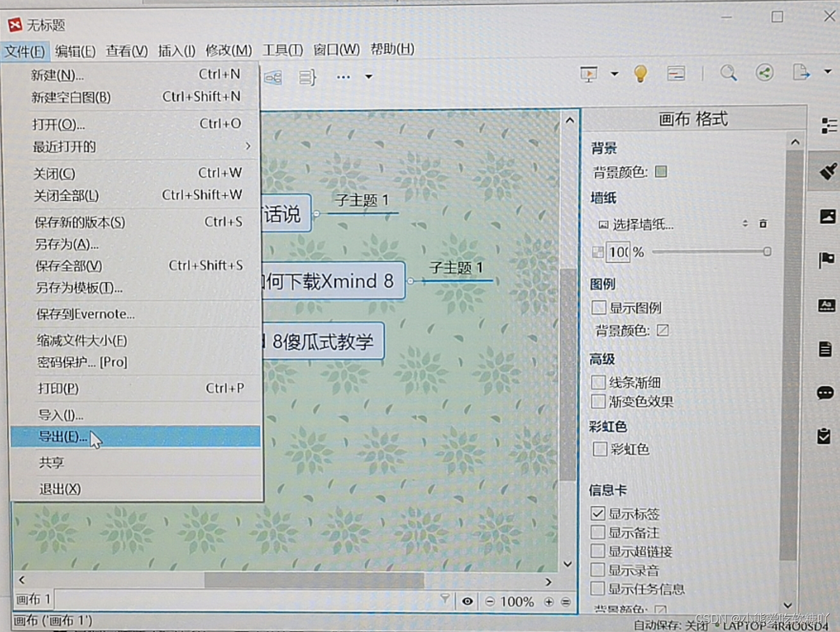Open the outline sidebar icon
This screenshot has width=840, height=632.
(x=829, y=125)
